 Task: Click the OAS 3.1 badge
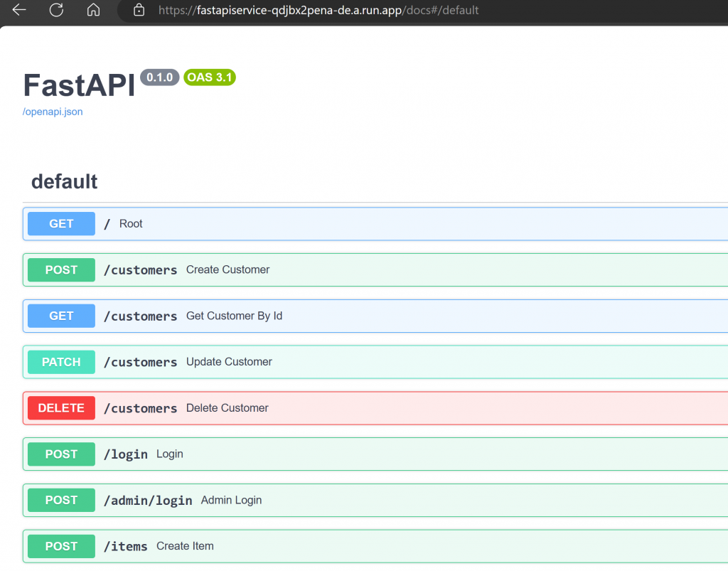(210, 77)
